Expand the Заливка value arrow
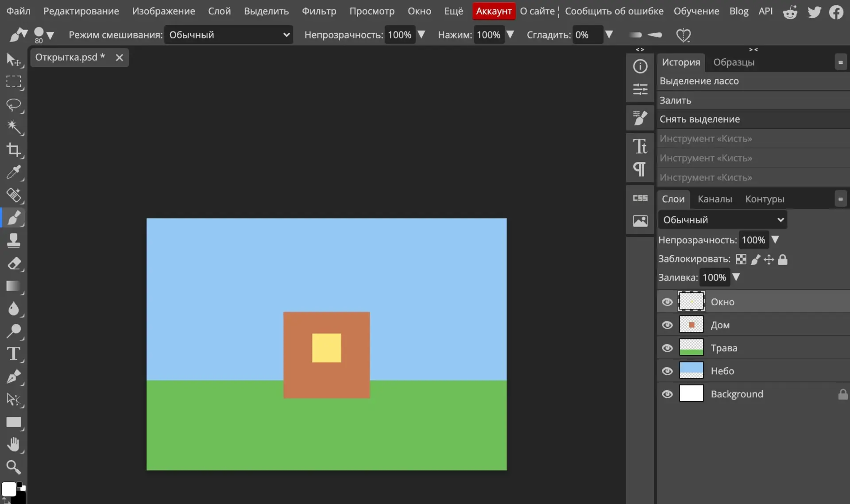Screen dimensions: 850x504 point(736,277)
